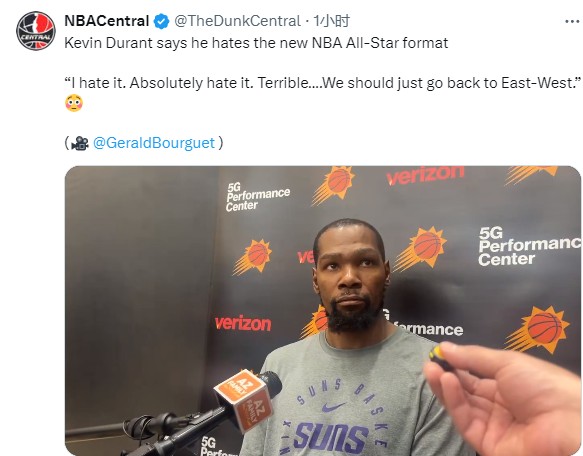This screenshot has height=456, width=583.
Task: Click the 1小时 timestamp
Action: pyautogui.click(x=331, y=21)
